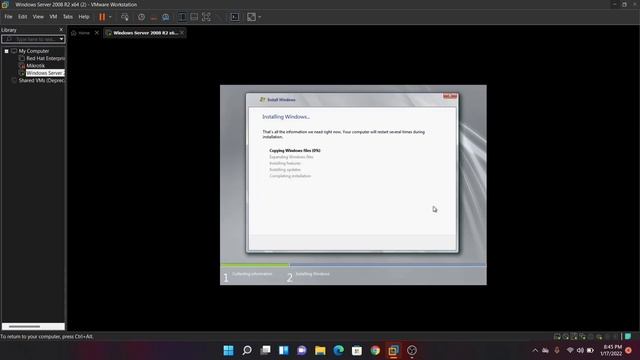Click the library horizontal scrollbar
Screen dimensions: 640x360
[x=33, y=327]
